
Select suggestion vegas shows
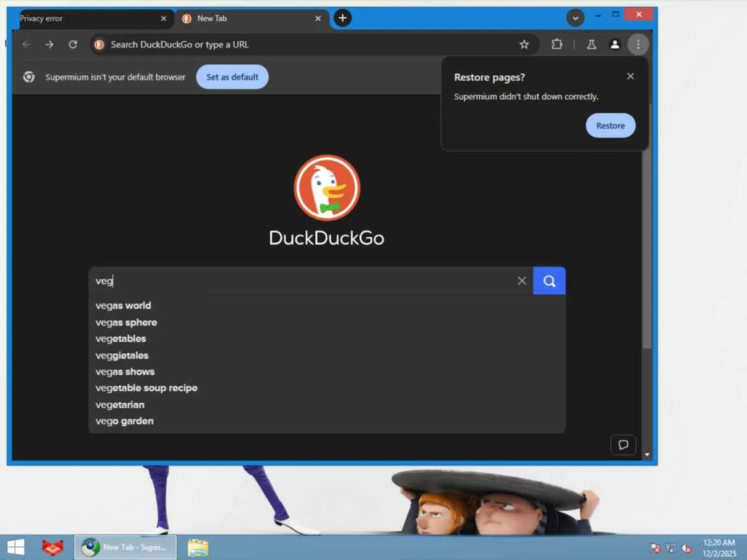click(x=327, y=371)
